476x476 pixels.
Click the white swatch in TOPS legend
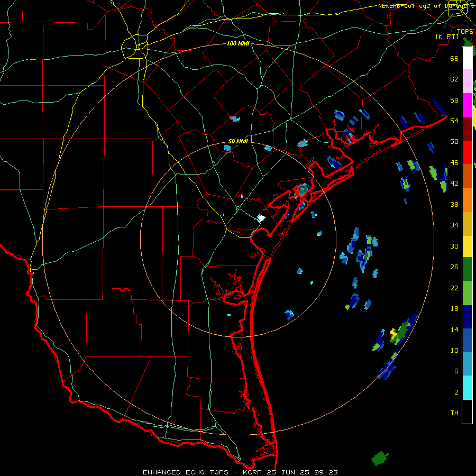467,58
